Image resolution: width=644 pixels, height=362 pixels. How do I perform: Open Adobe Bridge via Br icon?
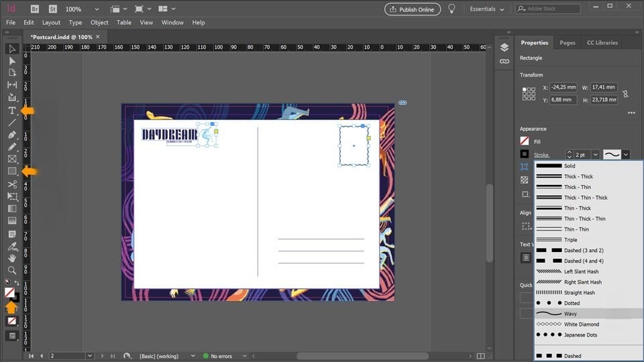(34, 9)
